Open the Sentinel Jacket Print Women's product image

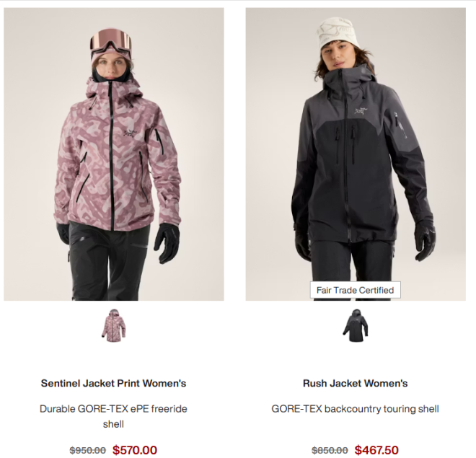click(x=114, y=154)
